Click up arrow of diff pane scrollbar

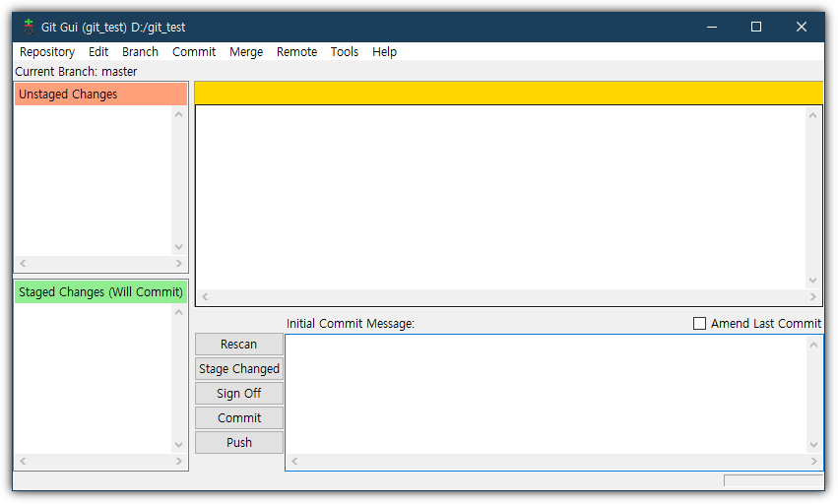pos(812,115)
